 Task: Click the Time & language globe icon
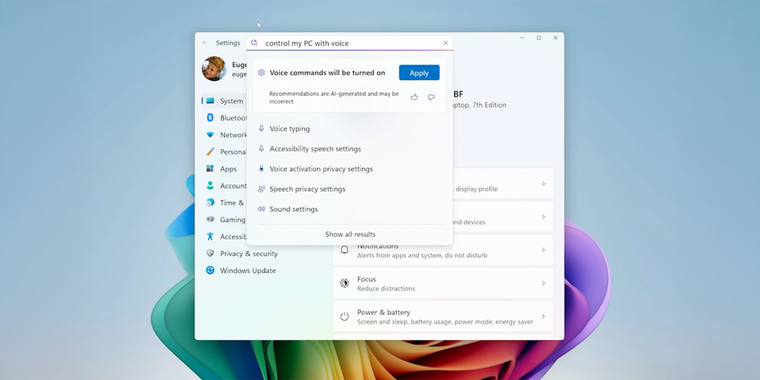(210, 203)
